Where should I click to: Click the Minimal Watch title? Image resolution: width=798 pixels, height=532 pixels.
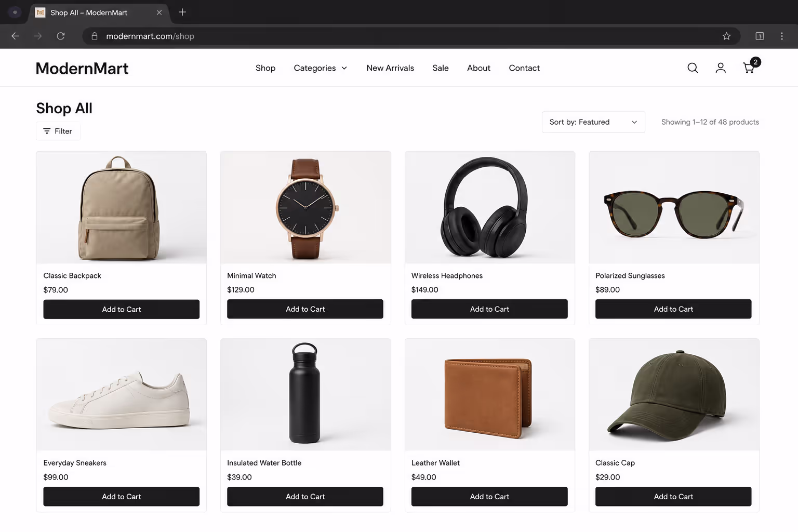251,276
